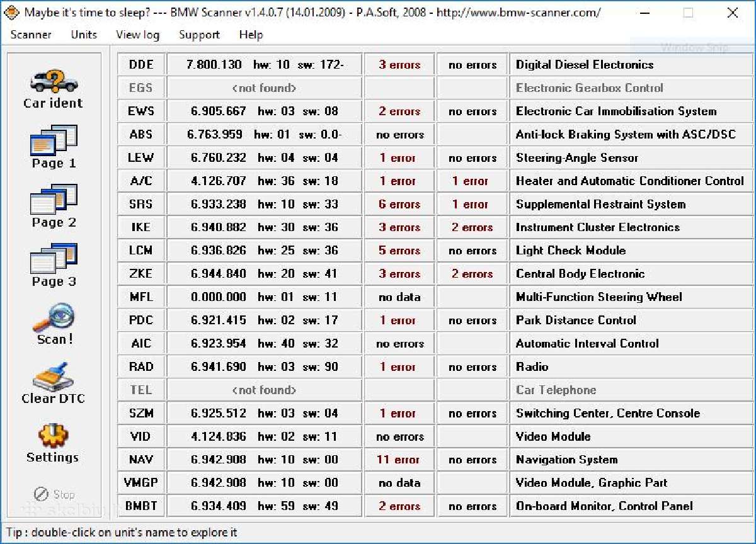Click the greyed TEL unit name
Viewport: 756px width, 544px height.
point(141,390)
